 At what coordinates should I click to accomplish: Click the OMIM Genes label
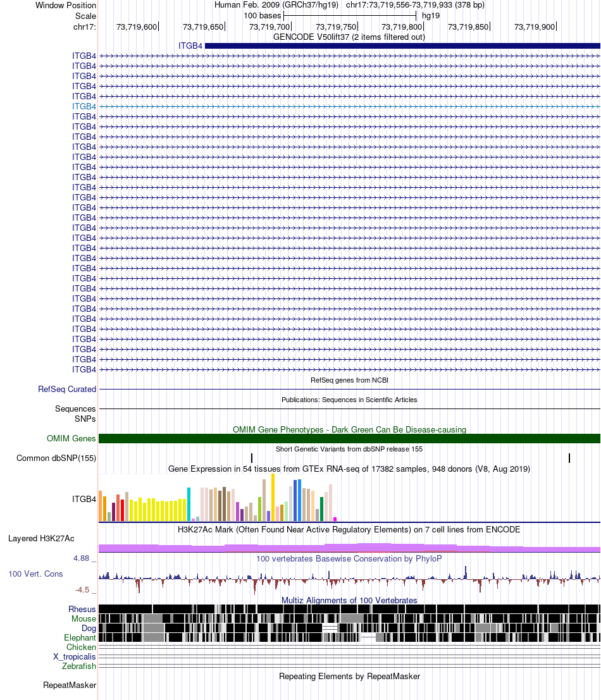[71, 438]
